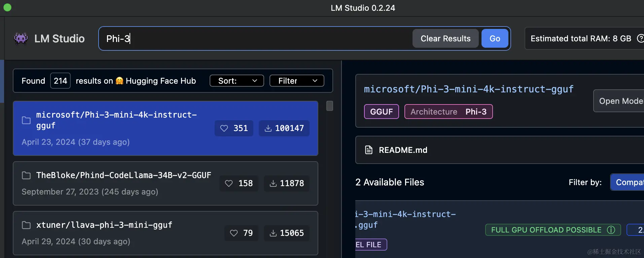Click the Hugging Face emoji icon

pyautogui.click(x=119, y=81)
